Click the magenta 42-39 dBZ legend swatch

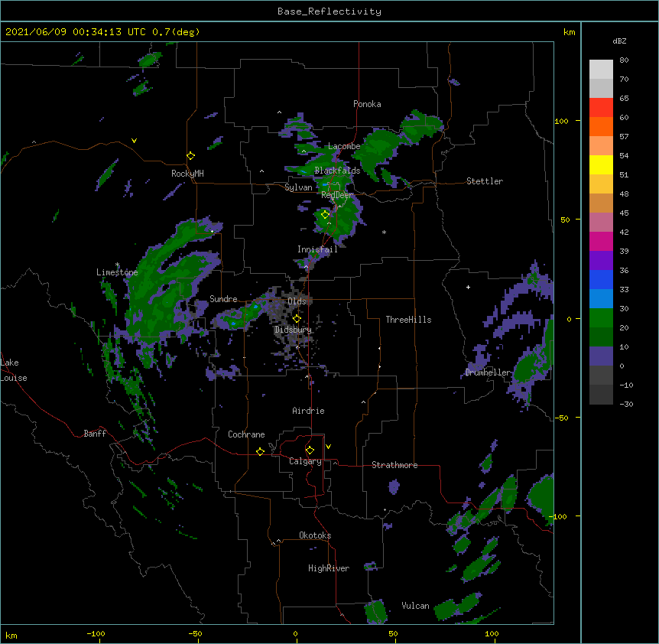click(x=601, y=242)
